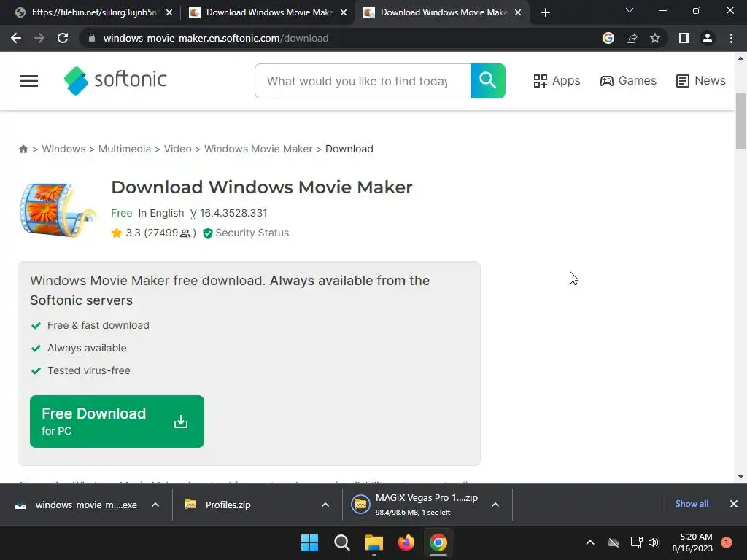Toggle the browser side panel
The image size is (747, 560).
click(684, 38)
